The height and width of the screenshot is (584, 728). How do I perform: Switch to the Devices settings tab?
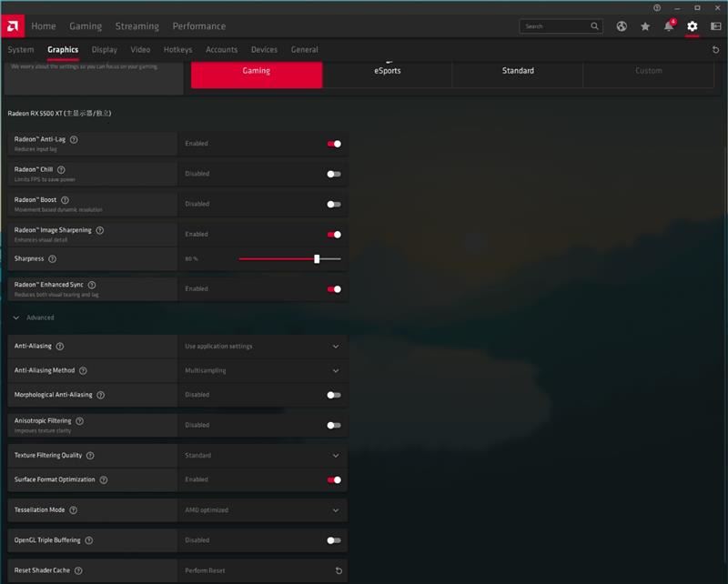tap(264, 50)
